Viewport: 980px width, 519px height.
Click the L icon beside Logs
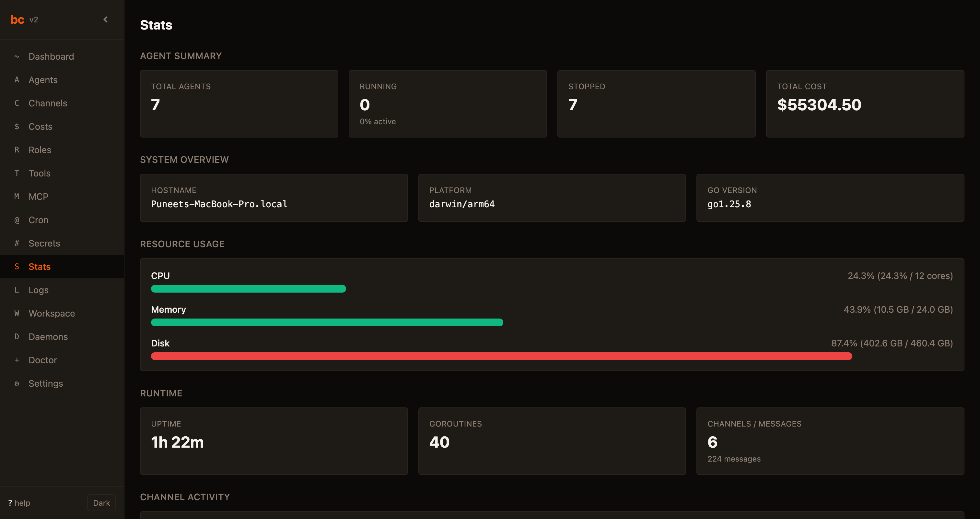click(x=17, y=290)
